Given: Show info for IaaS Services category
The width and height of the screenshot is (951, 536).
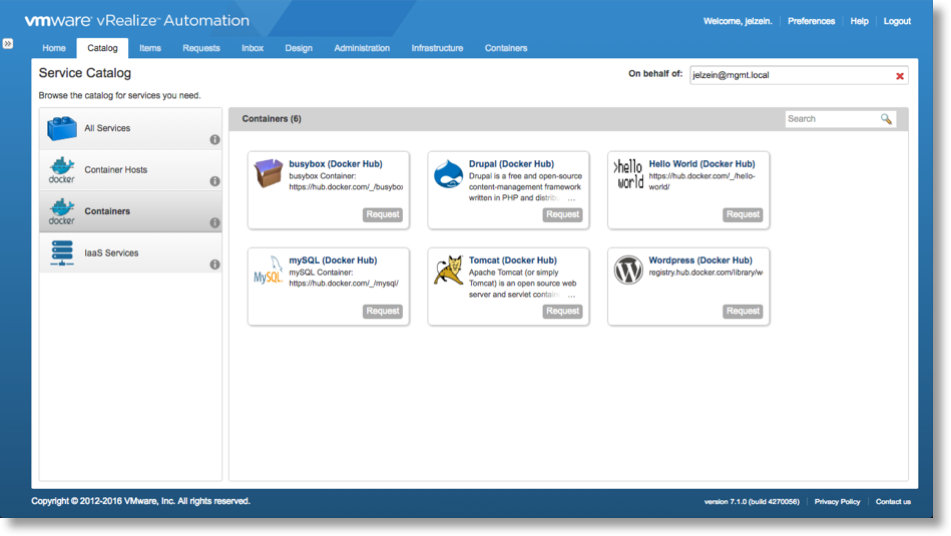Looking at the screenshot, I should coord(215,265).
